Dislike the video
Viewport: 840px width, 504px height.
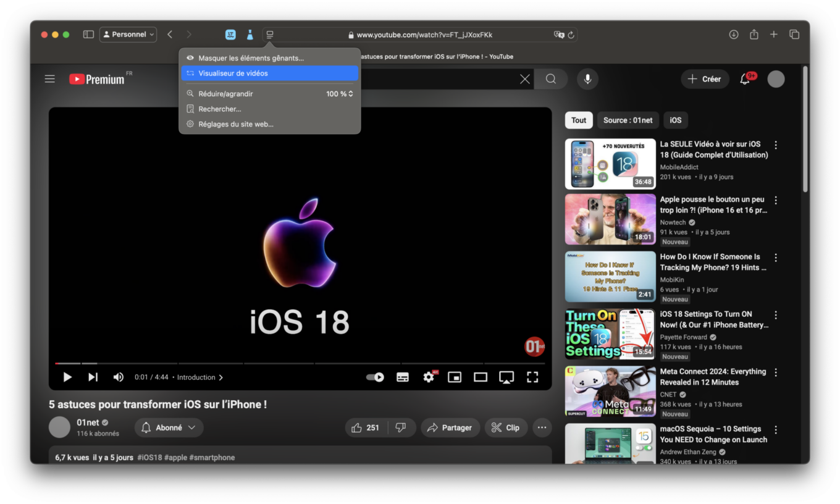(400, 427)
